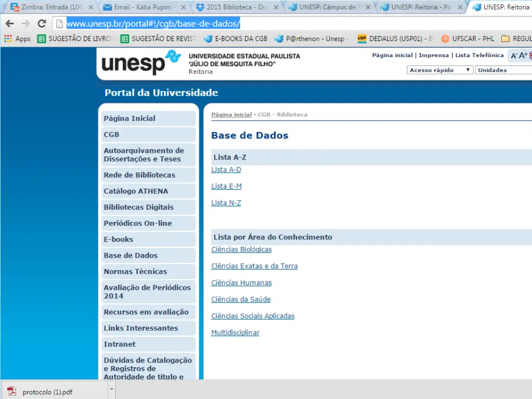Open the UFSCAR - PHL bookmark
The height and width of the screenshot is (399, 532).
(468, 39)
